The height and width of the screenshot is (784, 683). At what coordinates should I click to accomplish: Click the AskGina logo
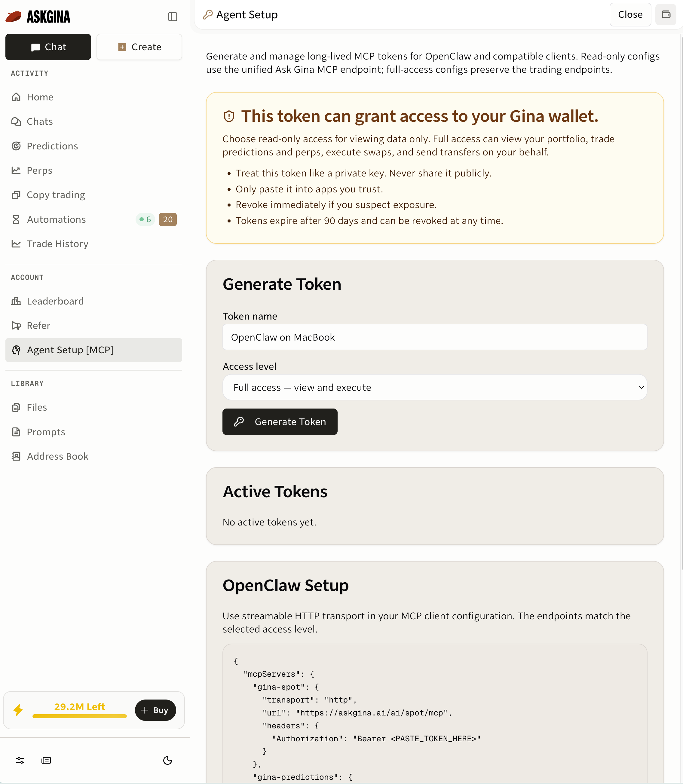click(38, 17)
